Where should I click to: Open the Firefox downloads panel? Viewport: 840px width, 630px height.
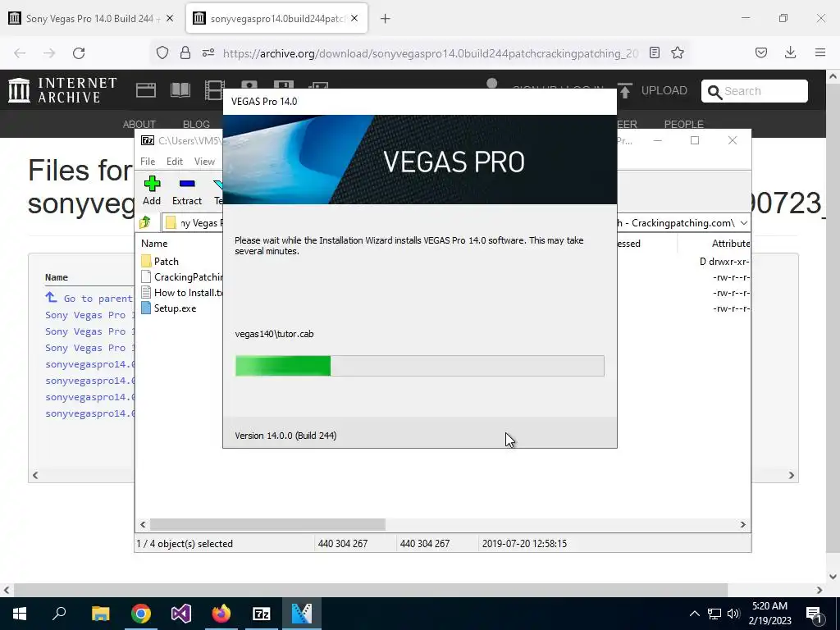click(791, 52)
